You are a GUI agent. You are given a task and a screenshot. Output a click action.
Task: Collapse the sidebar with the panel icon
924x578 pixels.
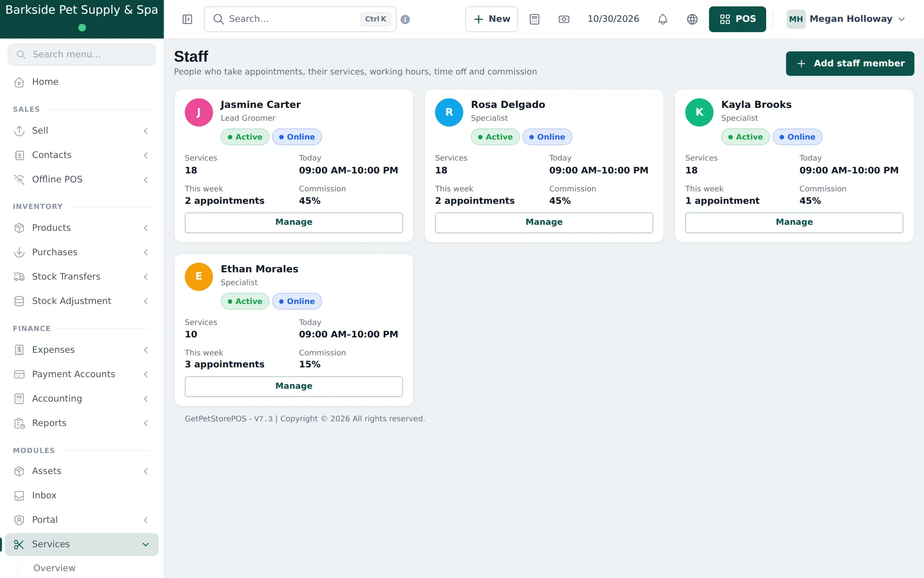(187, 19)
